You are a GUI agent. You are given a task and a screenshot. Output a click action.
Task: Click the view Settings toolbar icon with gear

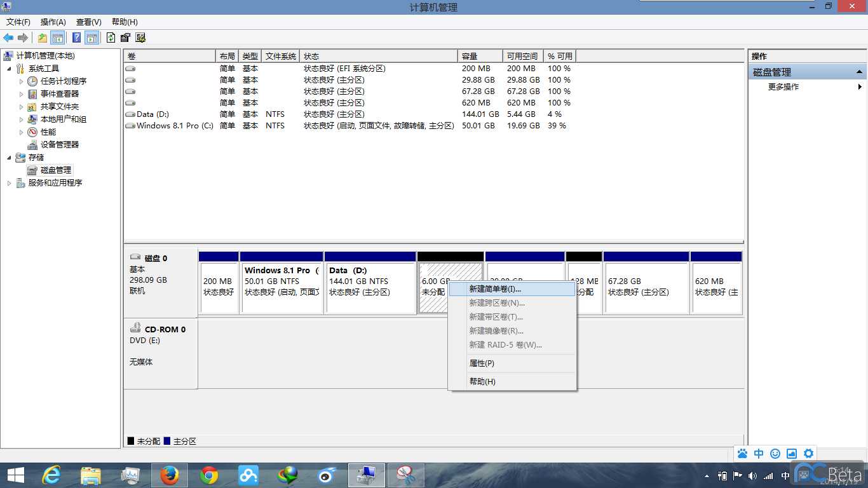(140, 38)
